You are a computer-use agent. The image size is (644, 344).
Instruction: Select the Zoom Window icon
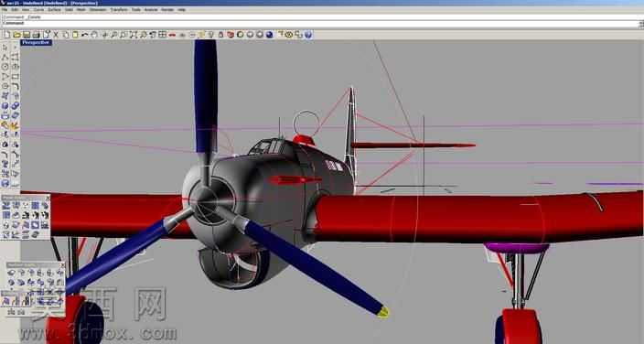(123, 35)
